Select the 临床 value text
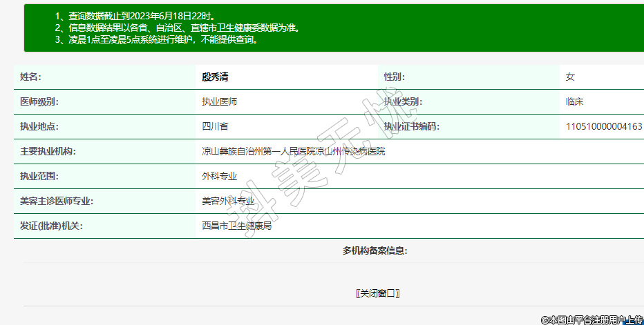This screenshot has height=325, width=644. 575,101
